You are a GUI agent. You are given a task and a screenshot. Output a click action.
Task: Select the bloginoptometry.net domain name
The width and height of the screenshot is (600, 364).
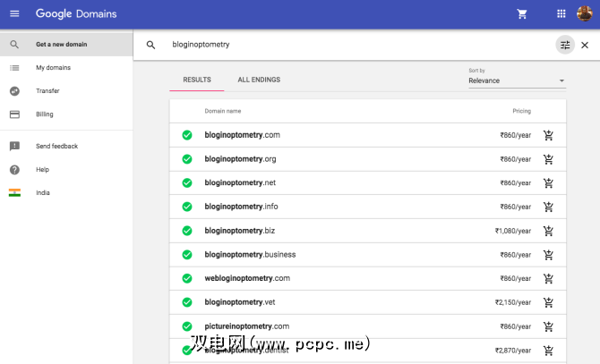point(240,182)
